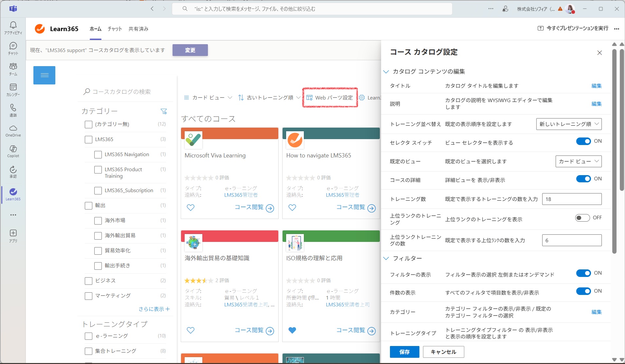Viewport: 625px width, 364px height.
Task: Switch to the 共有済み tab
Action: (138, 29)
